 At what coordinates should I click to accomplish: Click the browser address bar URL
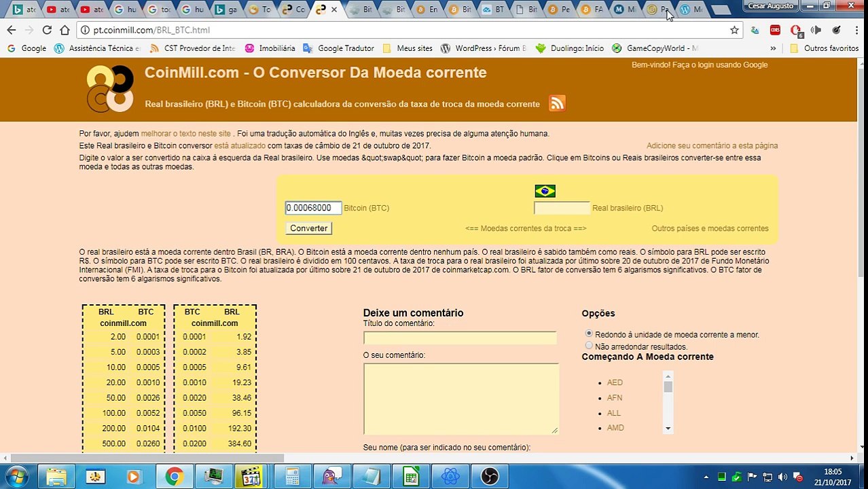point(151,30)
